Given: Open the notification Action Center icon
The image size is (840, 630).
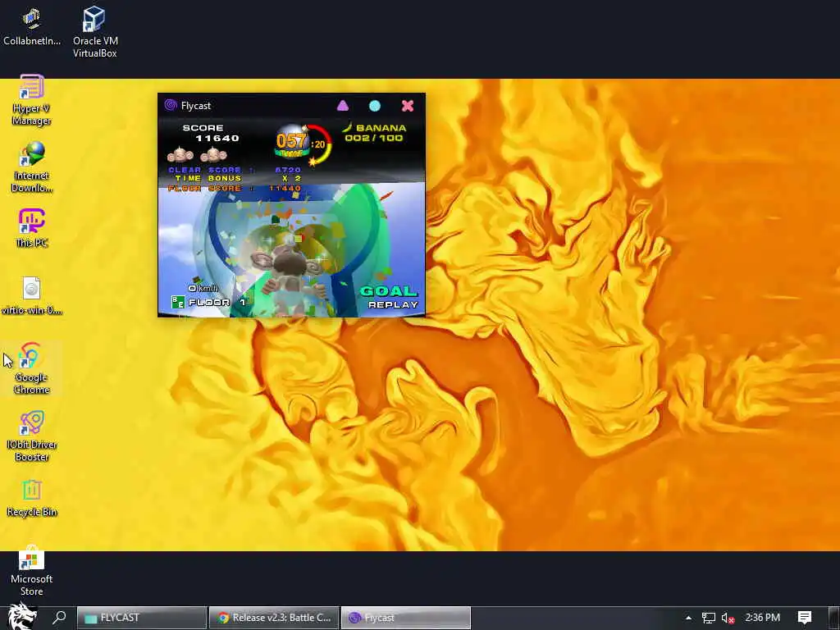Looking at the screenshot, I should [x=804, y=618].
